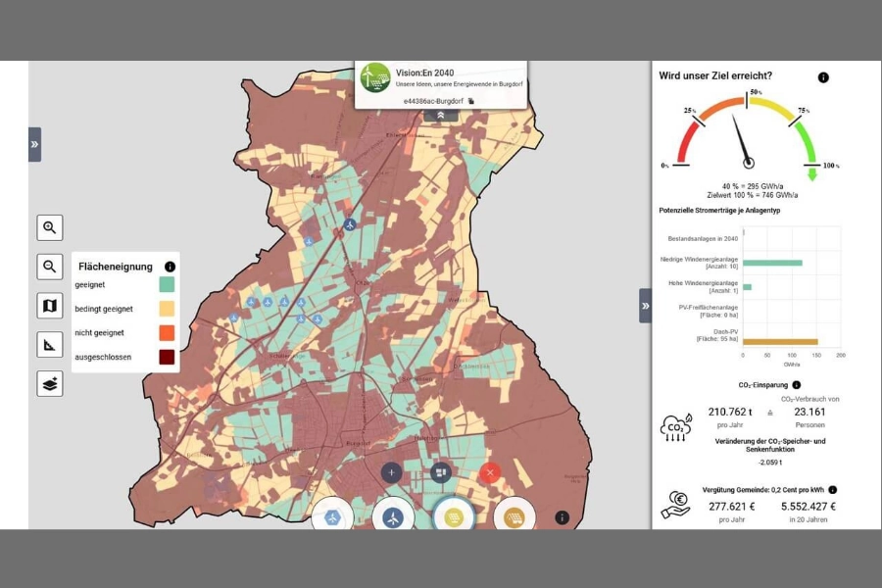
Task: Collapse the right results panel chevron
Action: pyautogui.click(x=645, y=306)
